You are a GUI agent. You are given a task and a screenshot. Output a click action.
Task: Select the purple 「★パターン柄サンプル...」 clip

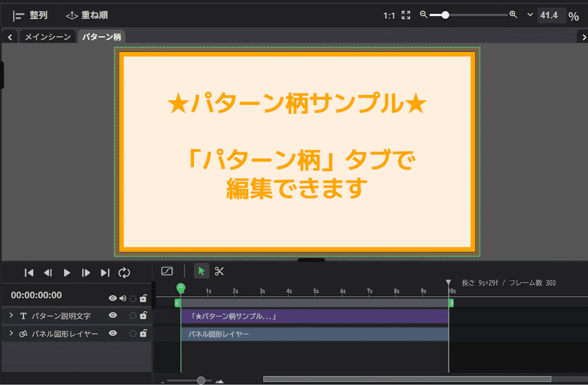[x=315, y=316]
